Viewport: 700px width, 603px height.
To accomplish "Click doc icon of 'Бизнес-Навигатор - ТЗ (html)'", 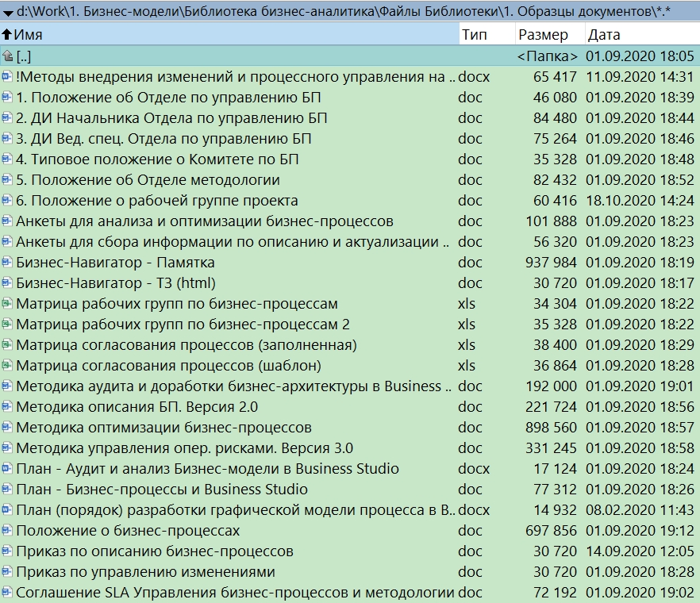I will (x=6, y=282).
